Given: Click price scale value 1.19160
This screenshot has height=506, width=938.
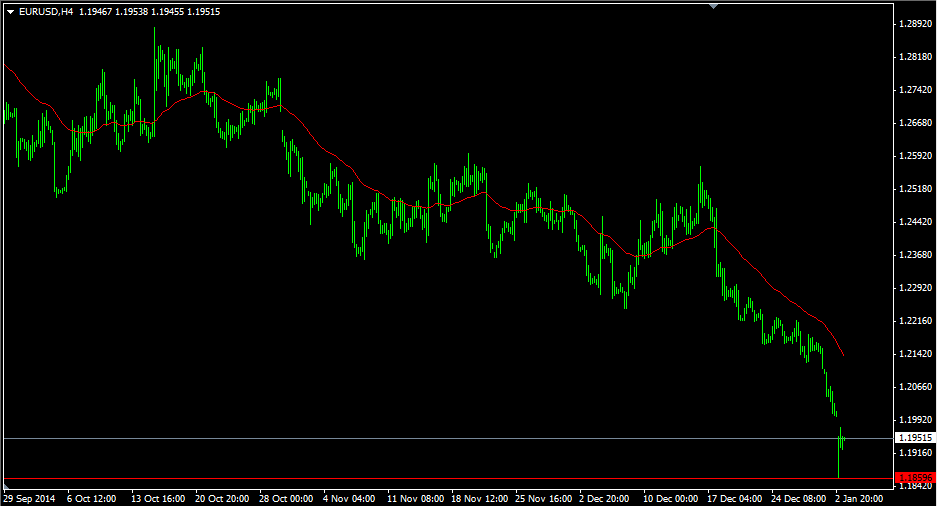Looking at the screenshot, I should [x=916, y=453].
